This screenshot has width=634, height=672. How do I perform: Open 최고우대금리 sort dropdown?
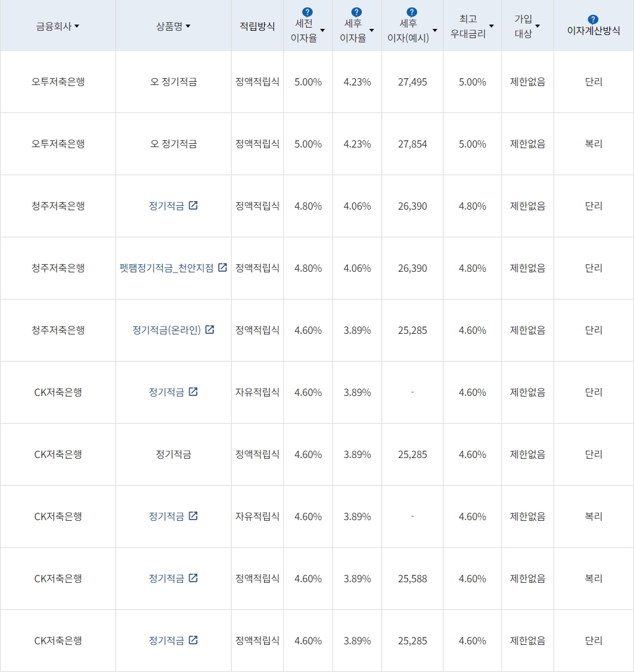[x=490, y=25]
